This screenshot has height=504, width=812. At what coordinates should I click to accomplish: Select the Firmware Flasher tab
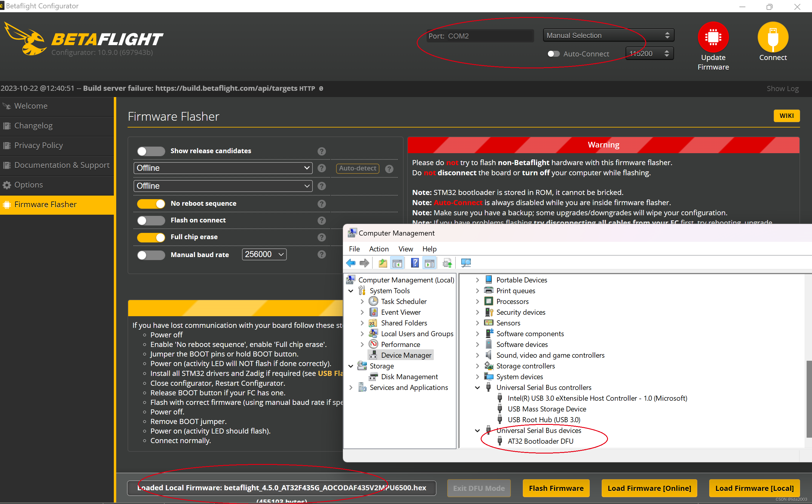click(x=57, y=205)
